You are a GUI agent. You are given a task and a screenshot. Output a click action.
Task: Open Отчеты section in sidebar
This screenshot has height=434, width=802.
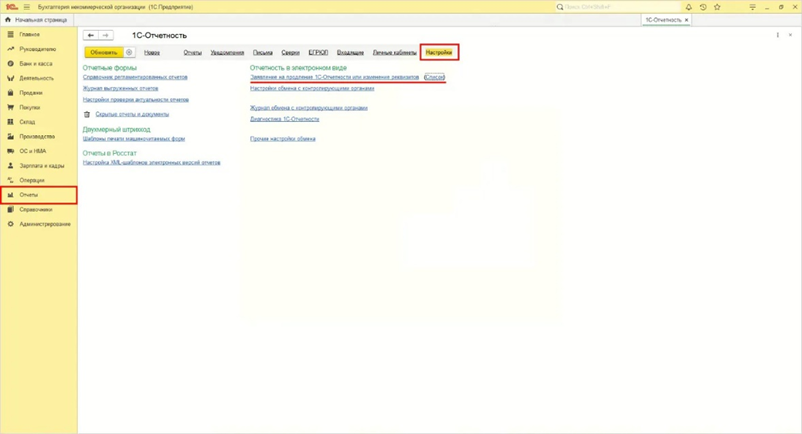tap(39, 195)
